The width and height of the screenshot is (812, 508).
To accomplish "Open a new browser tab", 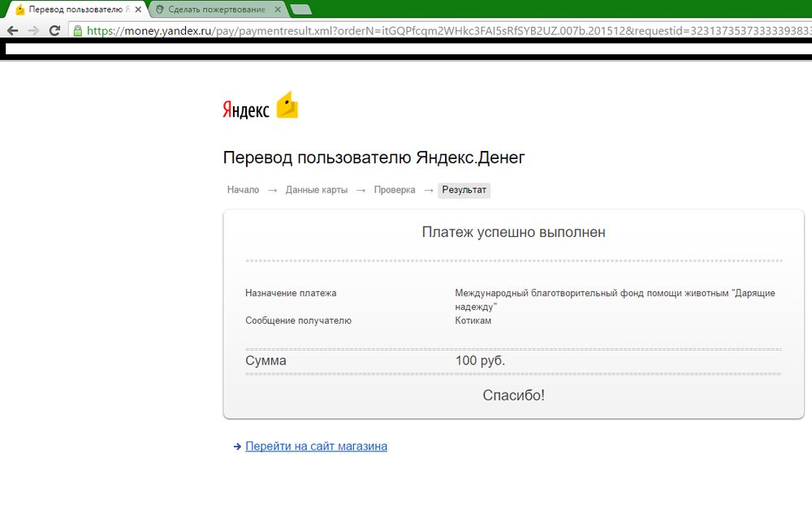I will click(x=301, y=10).
